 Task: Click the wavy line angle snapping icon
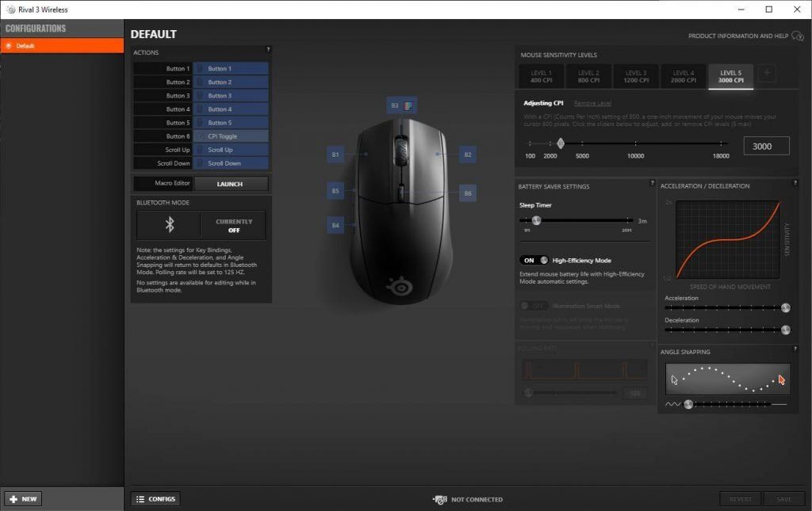click(x=672, y=404)
